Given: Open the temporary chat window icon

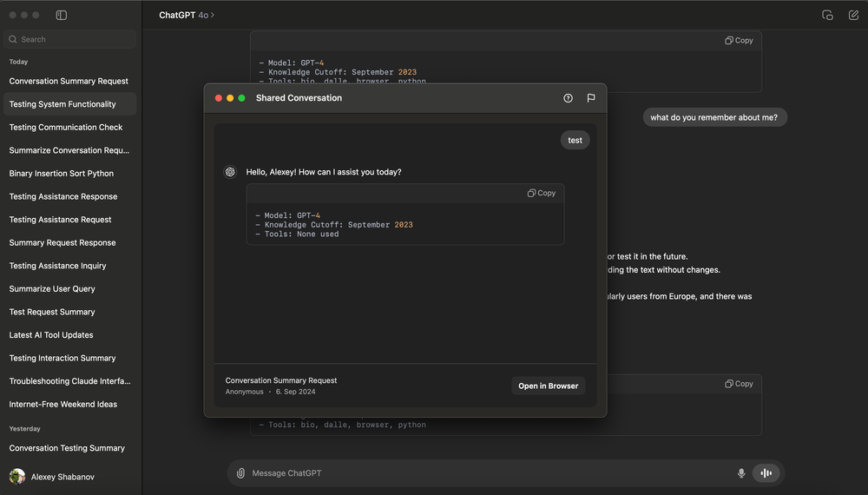Looking at the screenshot, I should click(827, 15).
